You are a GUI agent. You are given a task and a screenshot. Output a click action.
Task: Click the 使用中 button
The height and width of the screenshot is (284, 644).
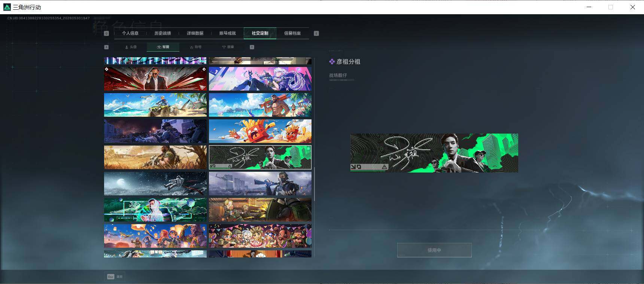[x=434, y=250]
